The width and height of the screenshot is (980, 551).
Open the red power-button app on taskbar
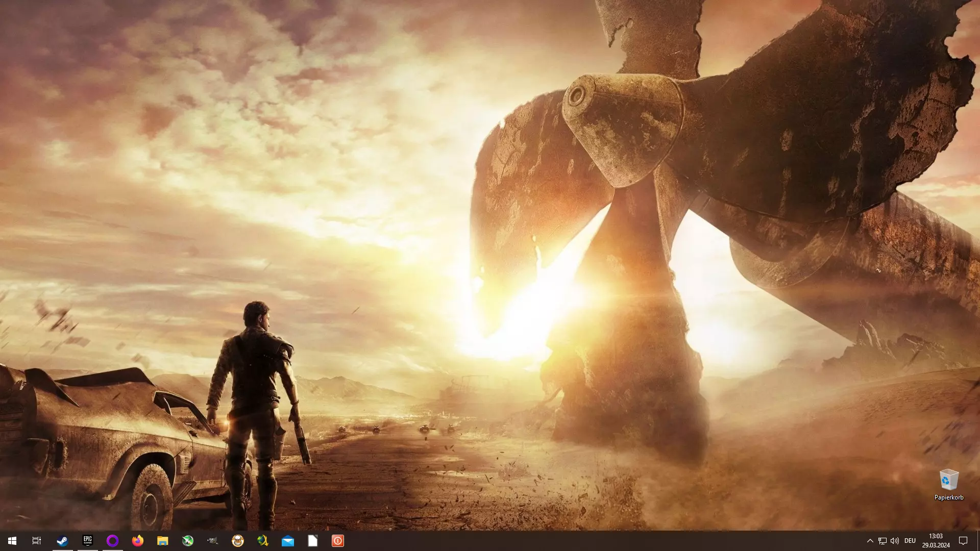pos(338,541)
